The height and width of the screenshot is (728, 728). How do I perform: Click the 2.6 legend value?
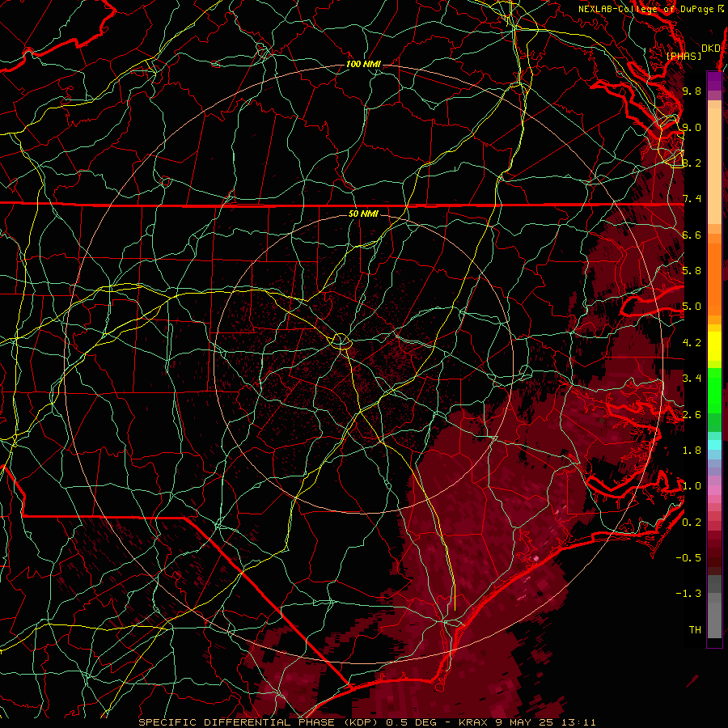point(692,415)
